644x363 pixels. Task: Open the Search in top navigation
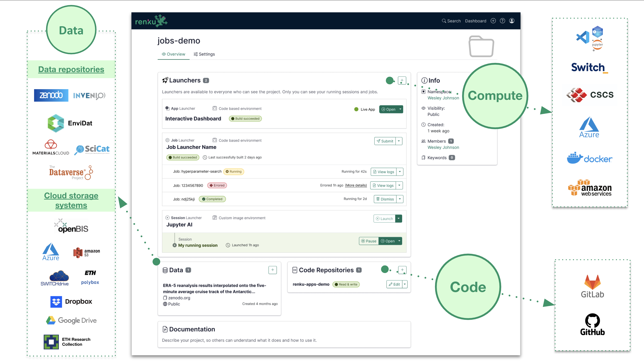[x=451, y=21]
